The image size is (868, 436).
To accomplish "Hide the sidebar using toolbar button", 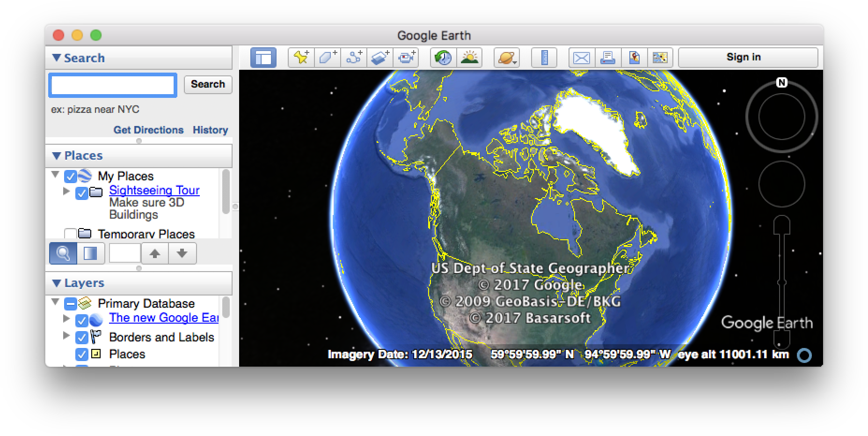I will (263, 58).
